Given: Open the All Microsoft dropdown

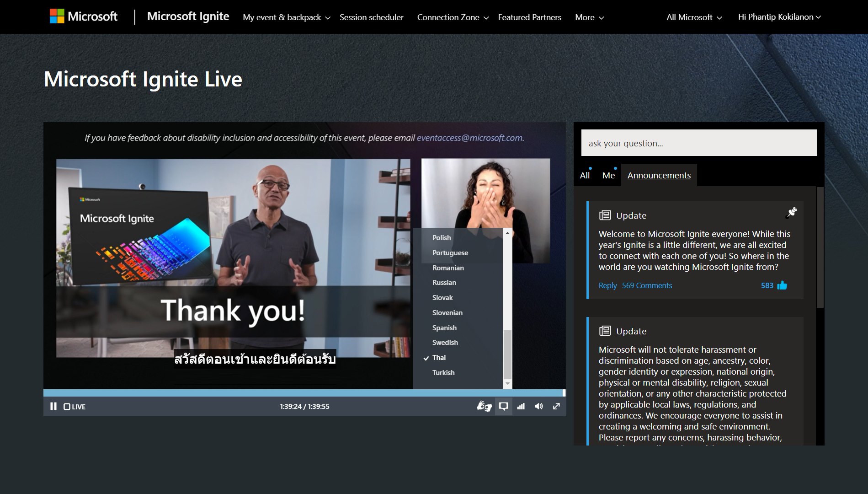Looking at the screenshot, I should 694,17.
